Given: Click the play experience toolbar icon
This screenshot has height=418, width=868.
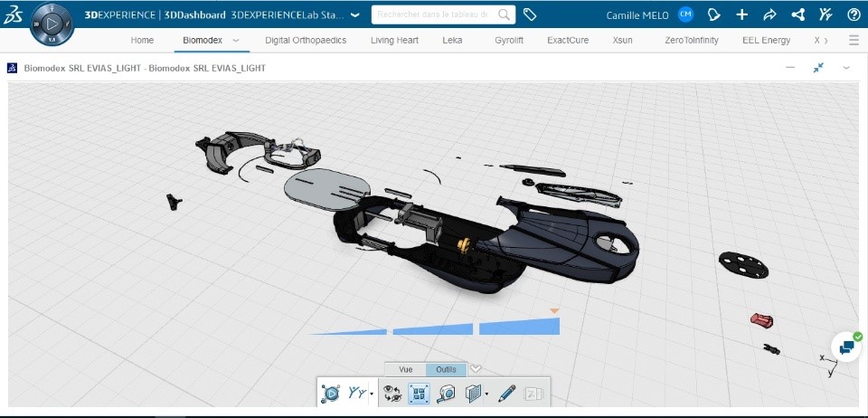Looking at the screenshot, I should click(x=331, y=393).
